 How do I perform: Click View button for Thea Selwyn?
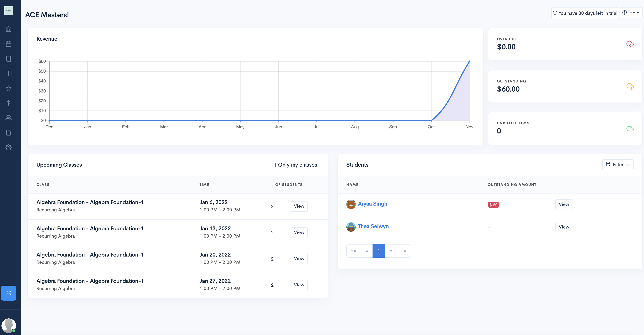tap(564, 227)
